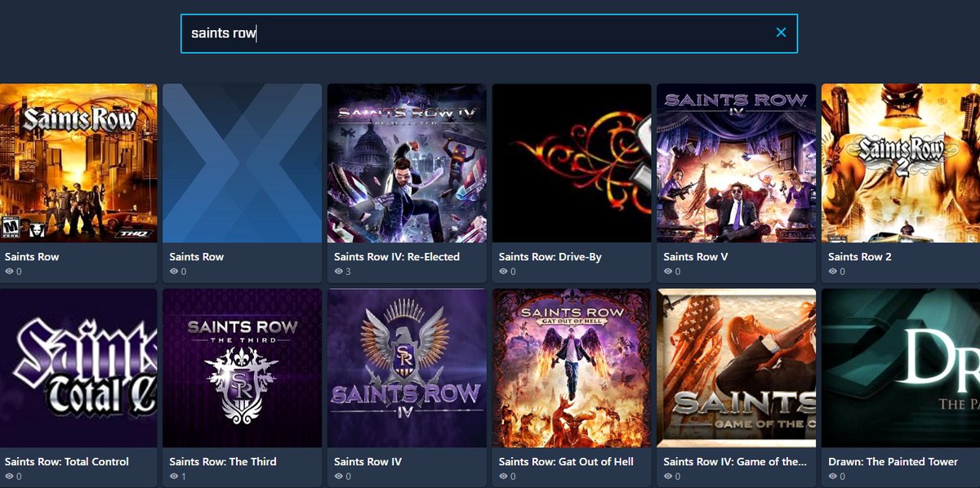Click the eye icon under Drawn: The Painted Tower
Viewport: 980px width, 488px height.
[832, 477]
